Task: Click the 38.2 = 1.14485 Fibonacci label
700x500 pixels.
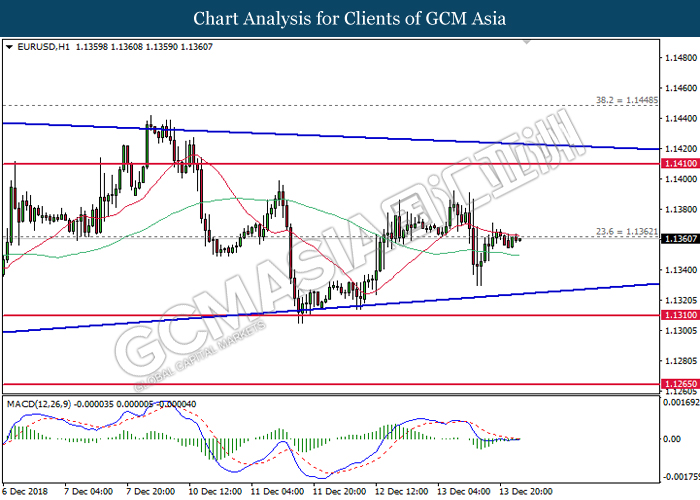Action: click(627, 100)
